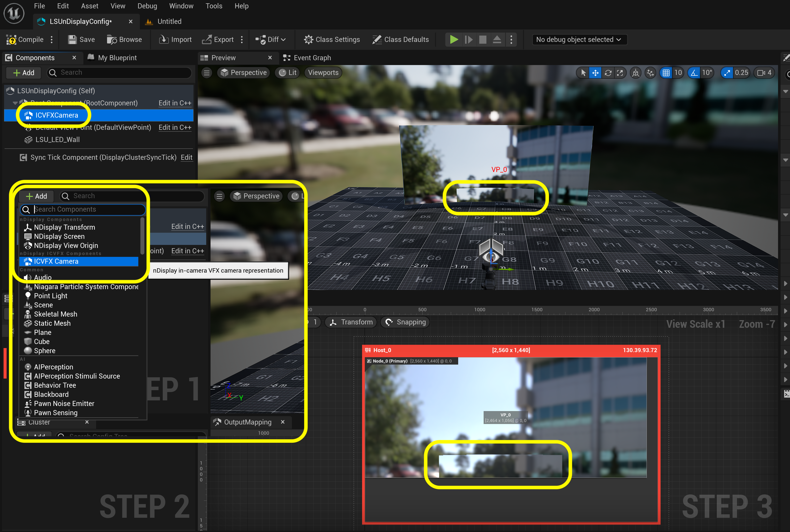Click Edit in C++ link for DefaultViewPoint
Image resolution: width=790 pixels, height=532 pixels.
(175, 127)
